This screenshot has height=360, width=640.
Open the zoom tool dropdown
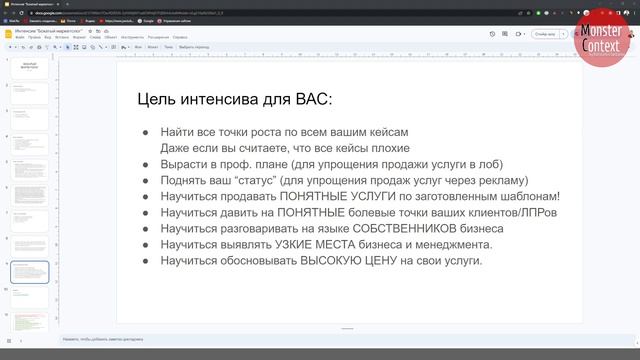(x=60, y=47)
